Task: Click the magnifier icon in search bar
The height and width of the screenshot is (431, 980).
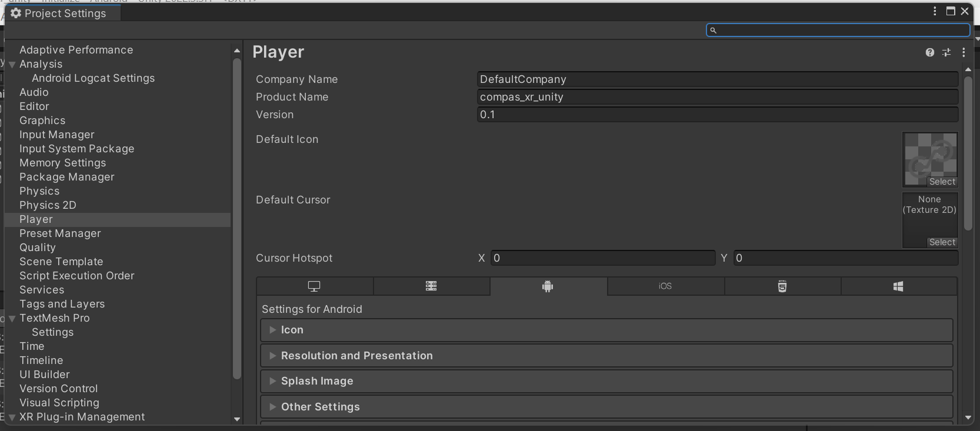Action: 714,30
